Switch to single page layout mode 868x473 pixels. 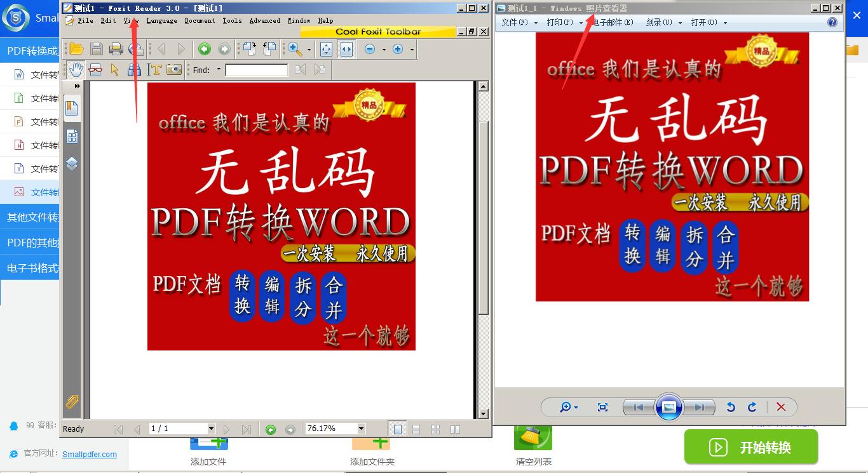[397, 429]
